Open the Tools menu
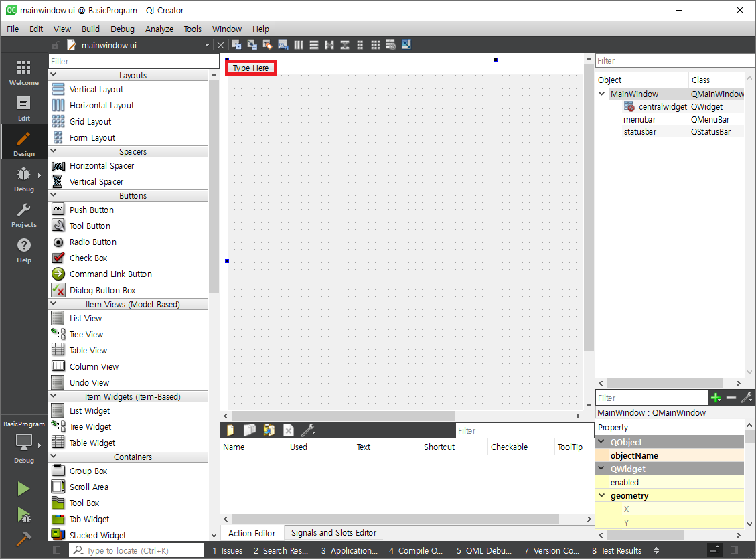Image resolution: width=756 pixels, height=559 pixels. pyautogui.click(x=192, y=29)
